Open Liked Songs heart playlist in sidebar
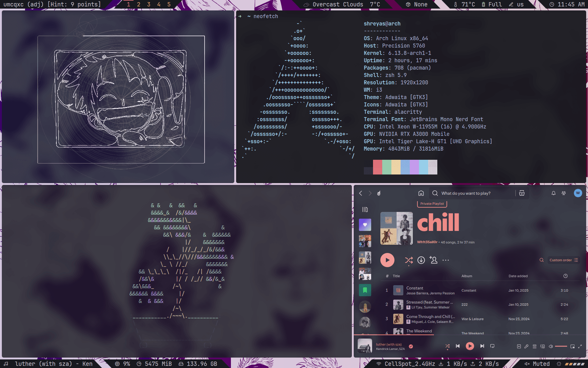The image size is (588, 368). click(x=365, y=225)
